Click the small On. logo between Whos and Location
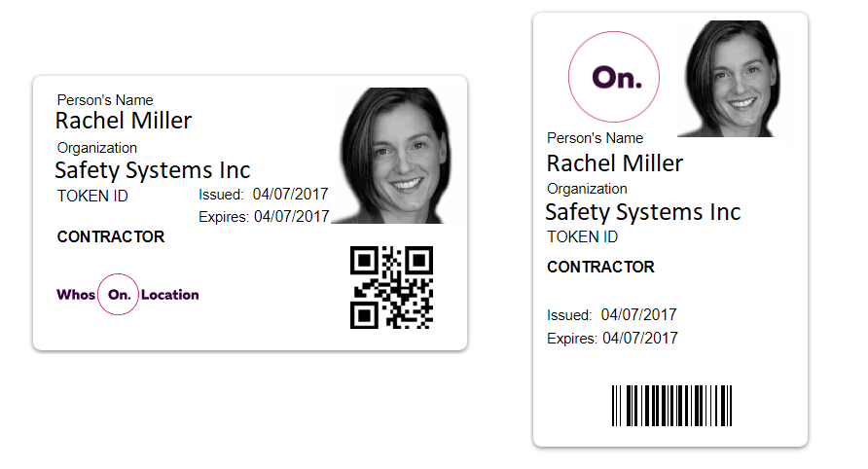This screenshot has width=868, height=469. (x=118, y=294)
